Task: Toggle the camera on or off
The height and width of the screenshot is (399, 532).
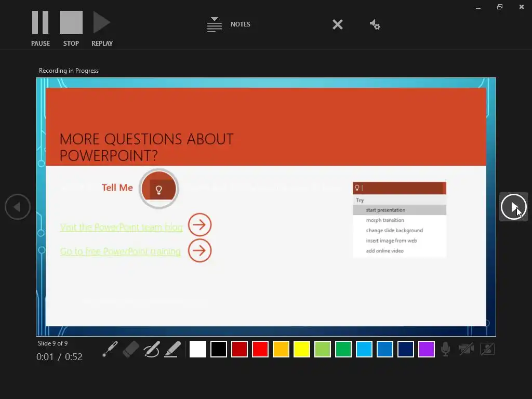Action: pos(466,349)
